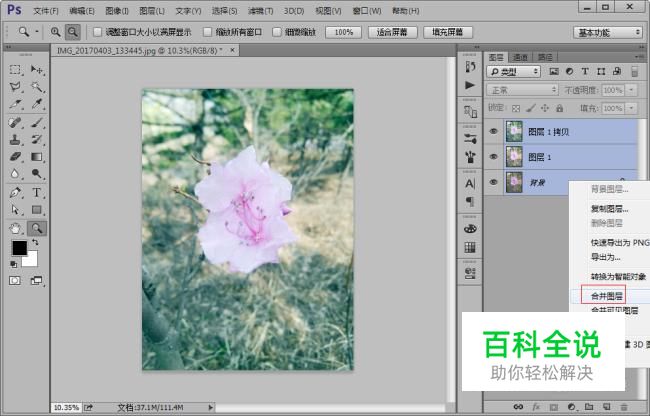The width and height of the screenshot is (650, 416).
Task: Switch to the 路径 tab
Action: [545, 57]
